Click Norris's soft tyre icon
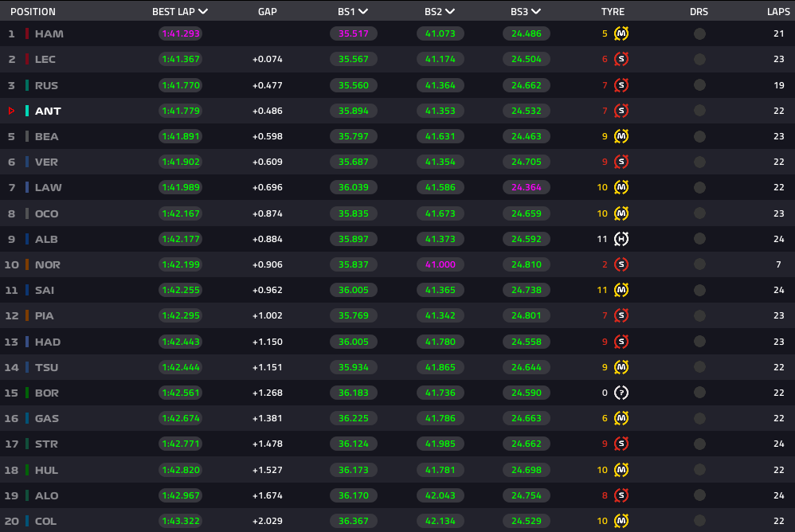 [x=621, y=264]
